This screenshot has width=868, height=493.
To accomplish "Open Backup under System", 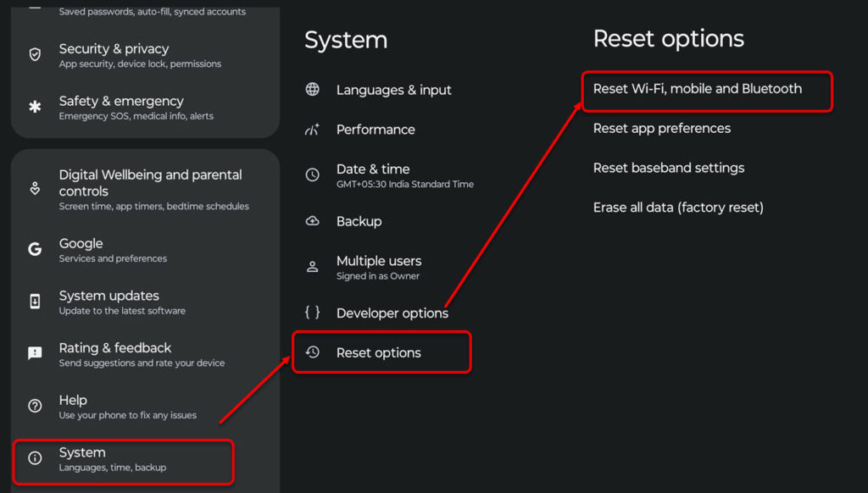I will [359, 221].
